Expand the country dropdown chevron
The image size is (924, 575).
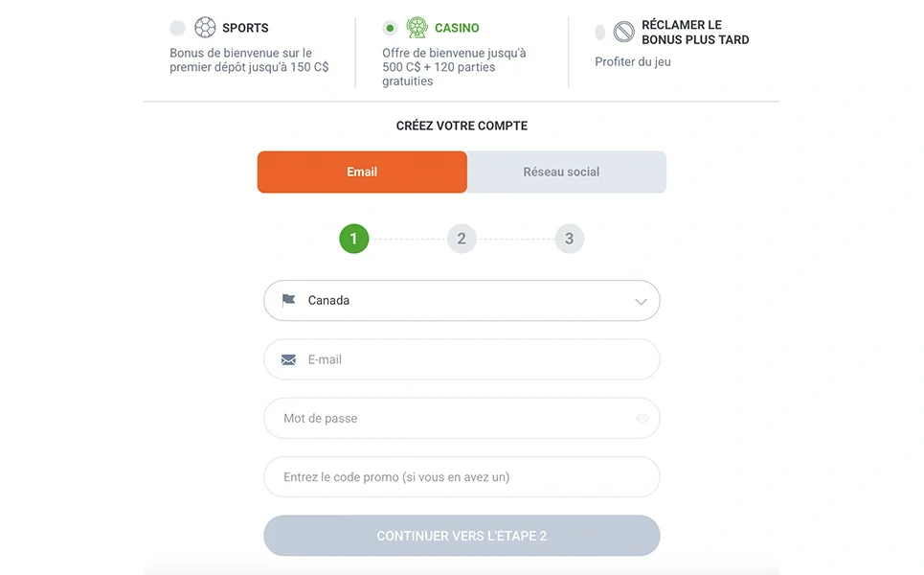click(x=641, y=302)
